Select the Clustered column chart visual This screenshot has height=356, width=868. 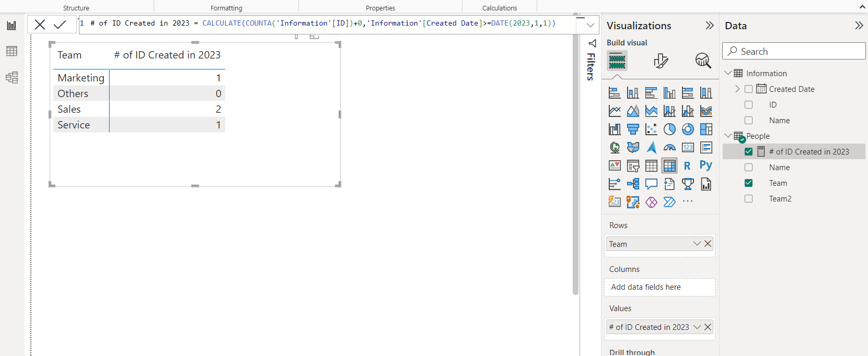669,93
